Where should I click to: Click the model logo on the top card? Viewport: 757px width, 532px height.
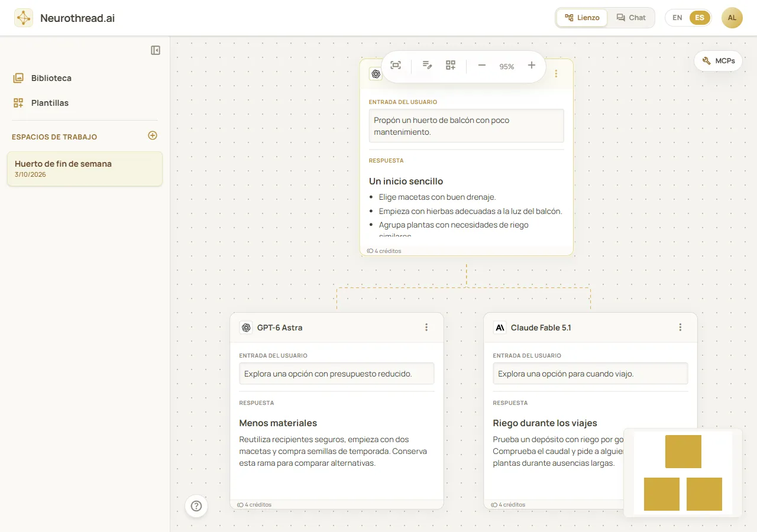[376, 74]
